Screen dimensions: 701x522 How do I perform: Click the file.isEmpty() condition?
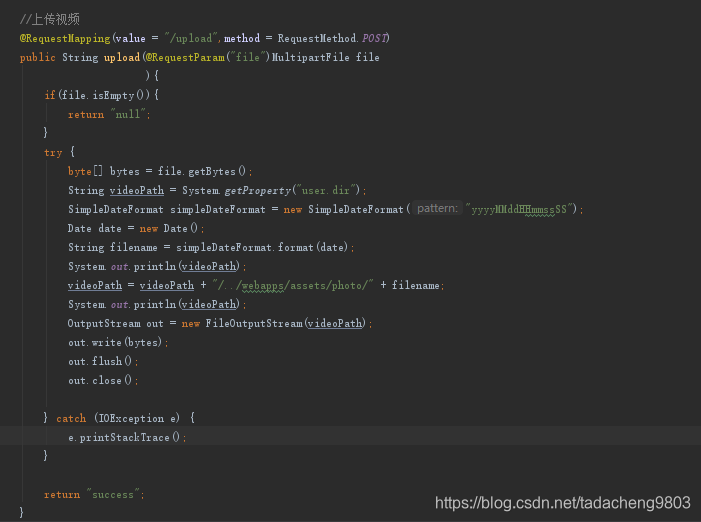click(105, 95)
